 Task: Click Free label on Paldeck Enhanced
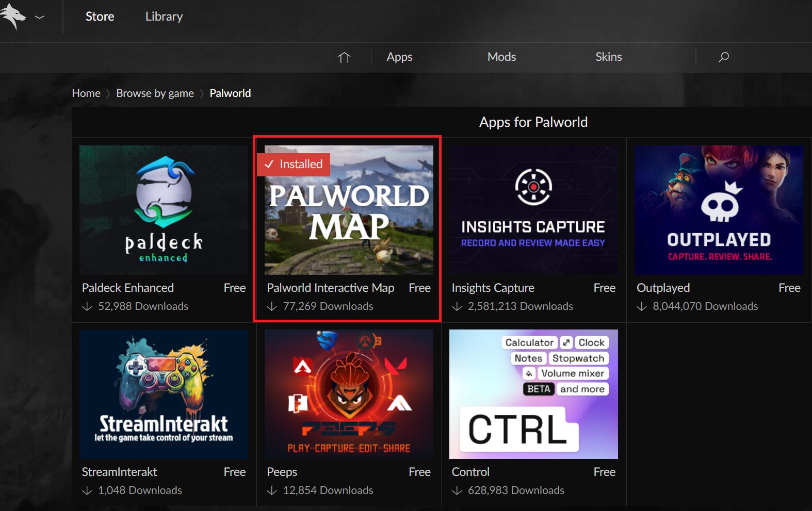235,288
